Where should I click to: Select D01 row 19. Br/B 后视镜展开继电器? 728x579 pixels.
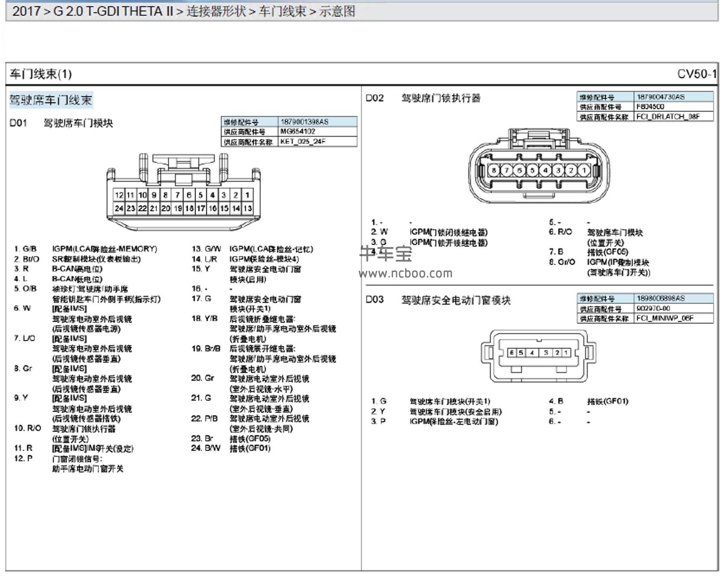point(264,359)
